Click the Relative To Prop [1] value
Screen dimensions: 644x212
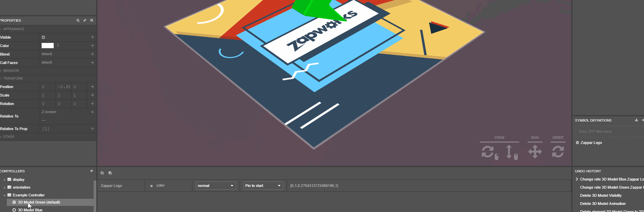[x=46, y=129]
